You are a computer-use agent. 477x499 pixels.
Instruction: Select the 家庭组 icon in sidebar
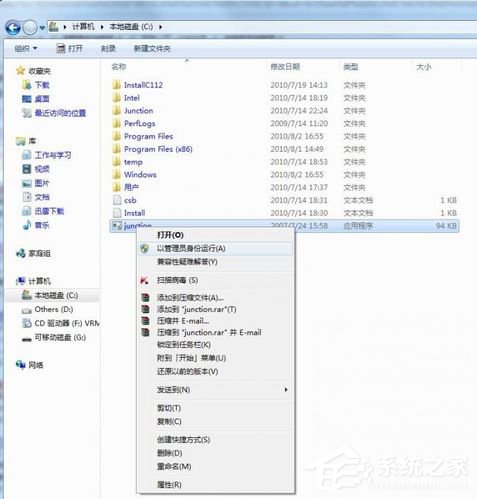20,253
